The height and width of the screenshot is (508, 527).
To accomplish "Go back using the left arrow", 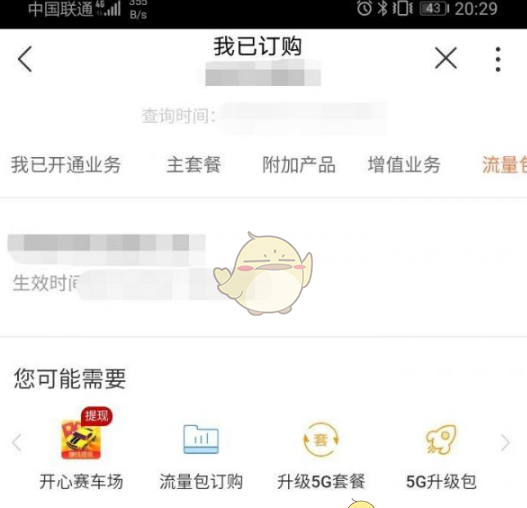I will coord(25,59).
